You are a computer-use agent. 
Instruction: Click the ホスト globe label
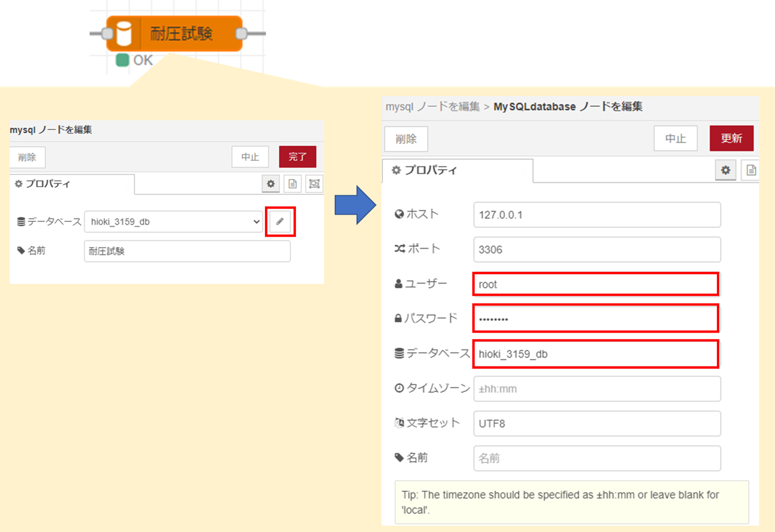(417, 214)
